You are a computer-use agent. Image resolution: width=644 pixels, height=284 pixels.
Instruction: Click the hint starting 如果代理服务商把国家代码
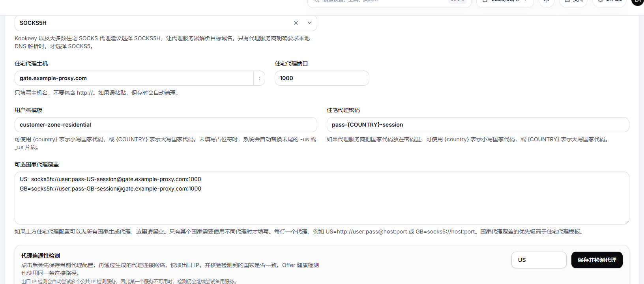coord(468,139)
